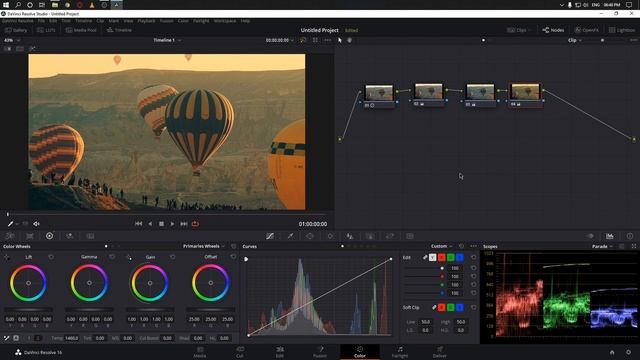Click the qualifier eyedropper below viewer
Image resolution: width=640 pixels, height=360 pixels.
[x=10, y=224]
